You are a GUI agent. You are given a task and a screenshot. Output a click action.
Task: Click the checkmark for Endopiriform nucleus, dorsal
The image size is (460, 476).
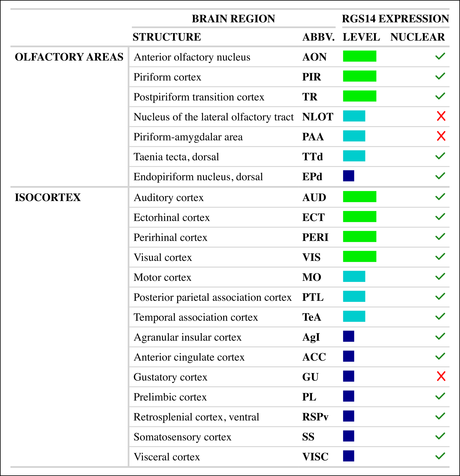pos(440,176)
